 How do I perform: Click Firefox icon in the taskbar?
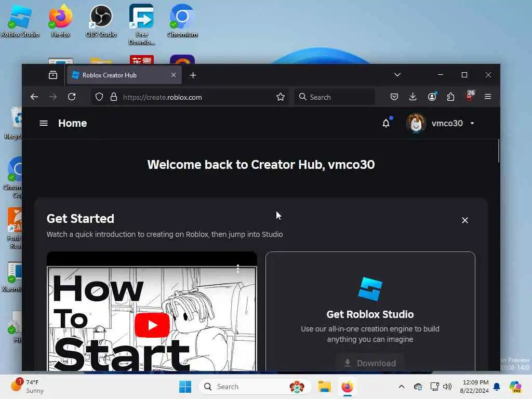click(x=347, y=387)
